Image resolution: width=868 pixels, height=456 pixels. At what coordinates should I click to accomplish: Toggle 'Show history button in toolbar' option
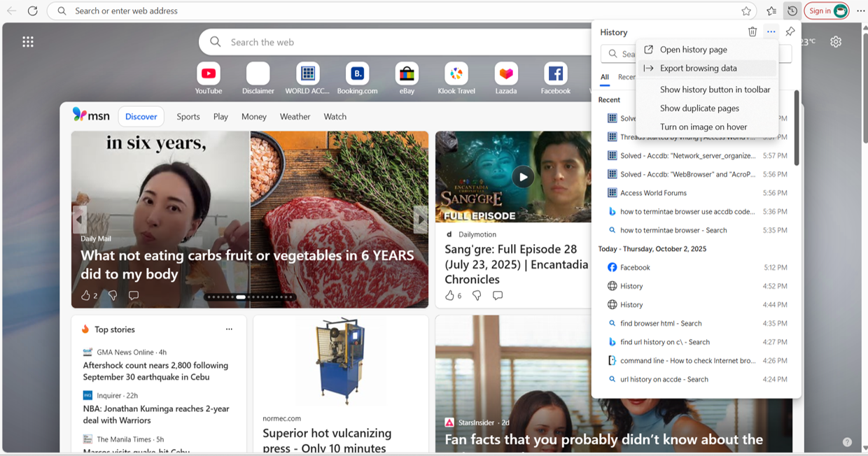pyautogui.click(x=715, y=90)
